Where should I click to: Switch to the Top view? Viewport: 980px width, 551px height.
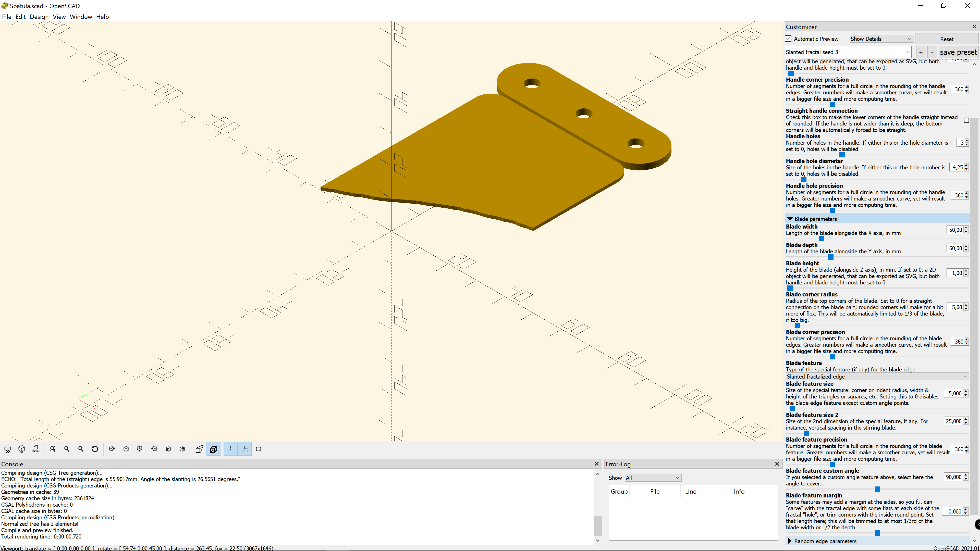126,449
